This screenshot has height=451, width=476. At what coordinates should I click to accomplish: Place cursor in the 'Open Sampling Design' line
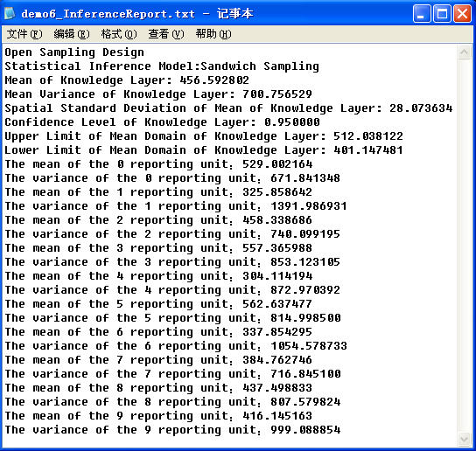point(74,52)
